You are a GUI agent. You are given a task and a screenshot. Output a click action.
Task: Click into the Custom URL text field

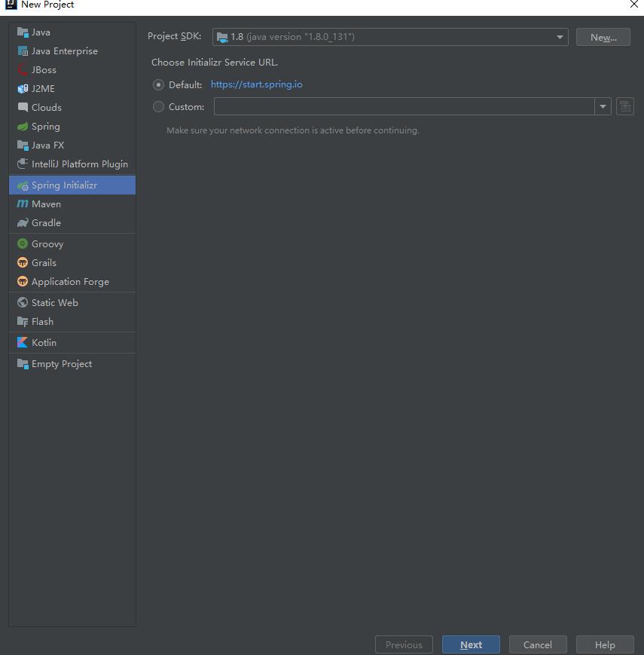[x=404, y=107]
